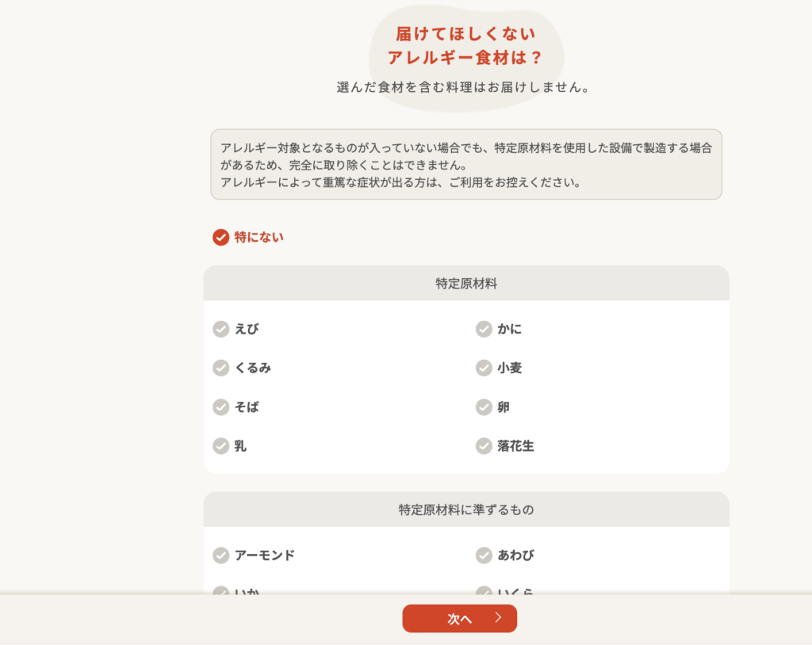Click the 特定原材料に準ずるもの section header
Viewport: 812px width, 645px height.
[x=466, y=510]
